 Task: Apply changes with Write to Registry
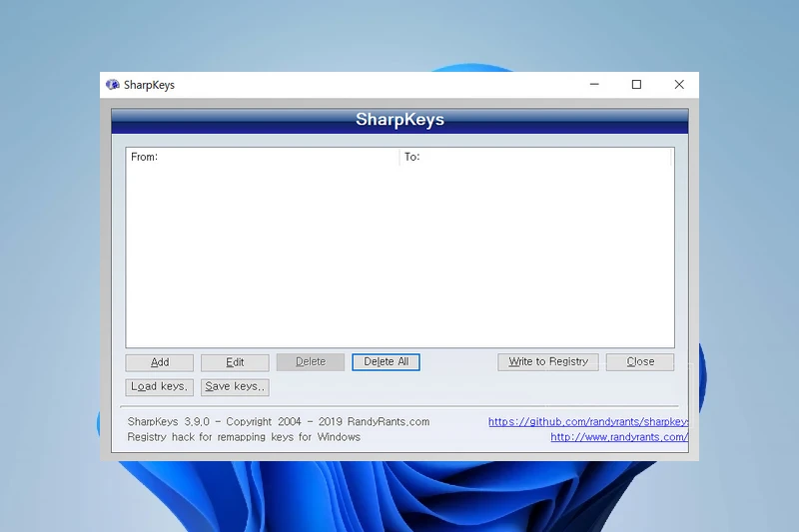tap(548, 362)
